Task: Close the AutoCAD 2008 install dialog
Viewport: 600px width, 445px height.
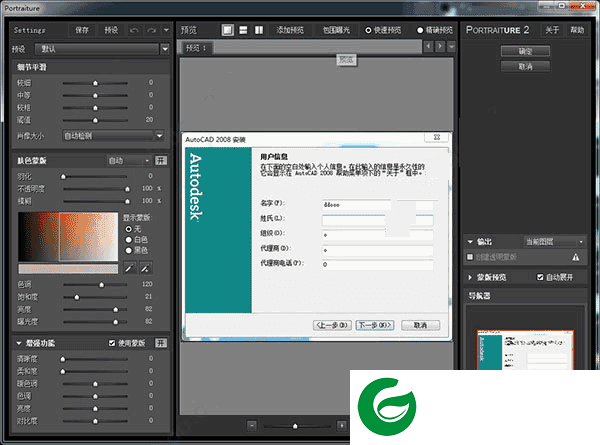Action: [437, 137]
